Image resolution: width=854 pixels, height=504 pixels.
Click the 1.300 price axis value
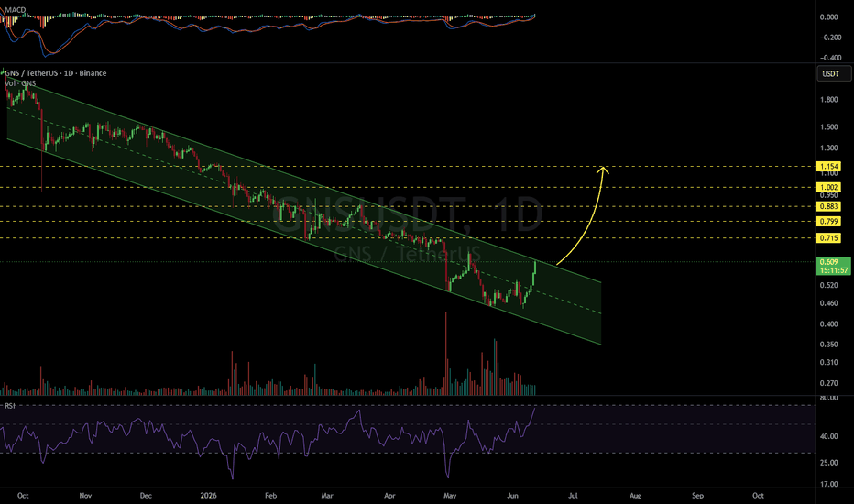829,148
